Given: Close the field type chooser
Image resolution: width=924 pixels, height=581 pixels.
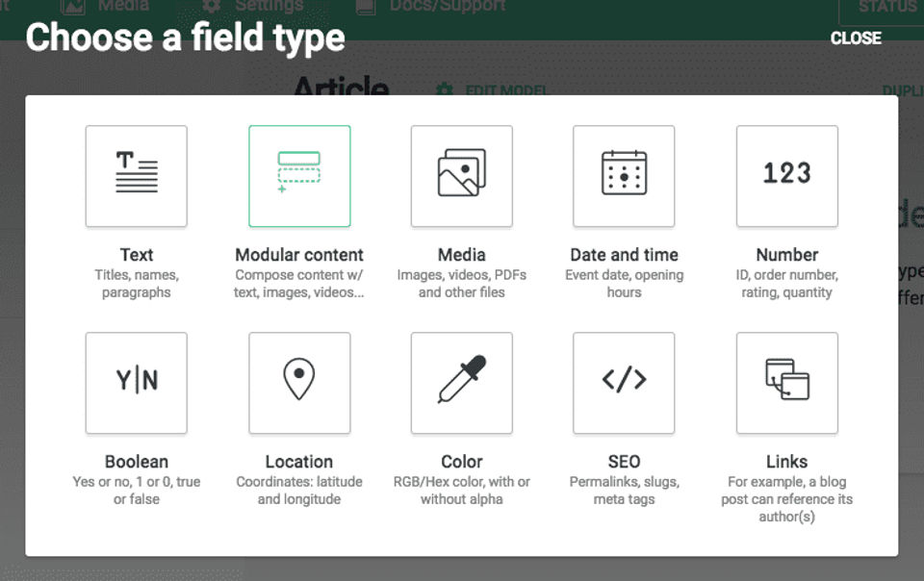Looking at the screenshot, I should pos(856,38).
